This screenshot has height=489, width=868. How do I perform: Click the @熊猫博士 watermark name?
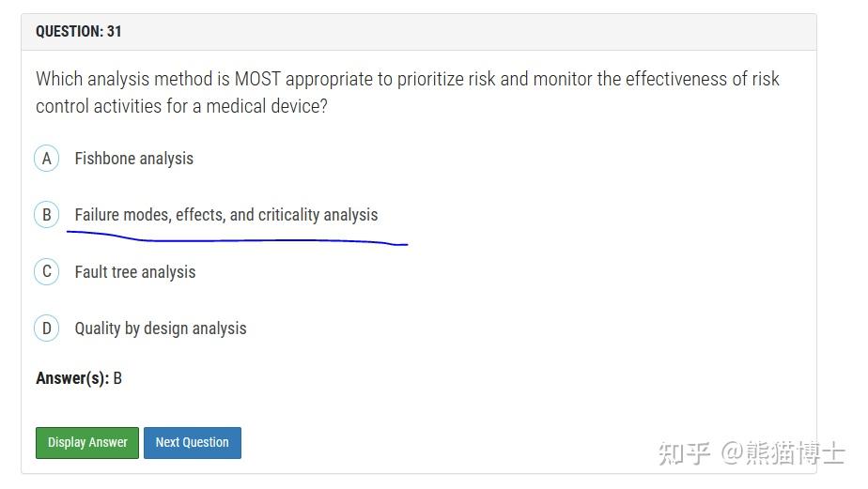782,453
